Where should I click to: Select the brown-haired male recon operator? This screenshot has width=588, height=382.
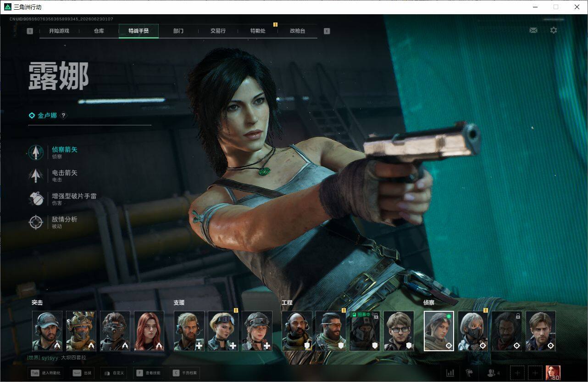pyautogui.click(x=541, y=331)
